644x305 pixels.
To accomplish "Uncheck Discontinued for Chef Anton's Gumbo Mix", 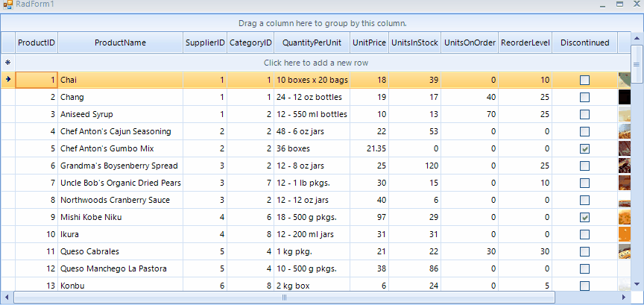I will tap(584, 148).
